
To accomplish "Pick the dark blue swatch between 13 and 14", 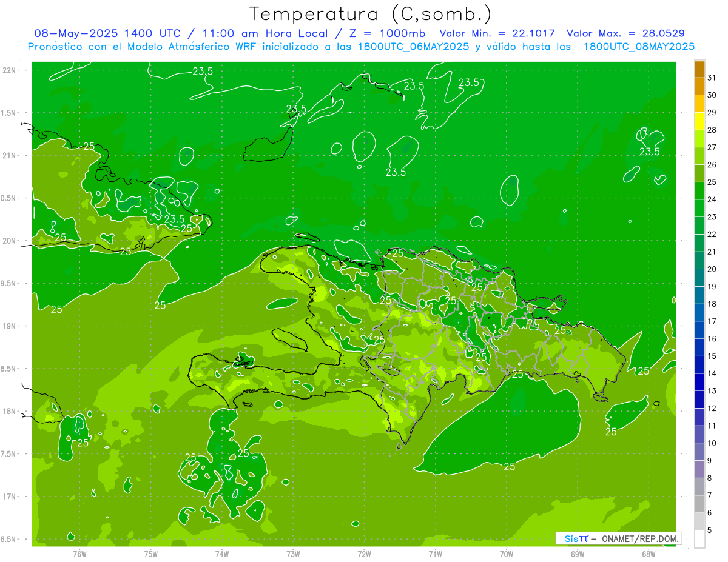I will [699, 382].
